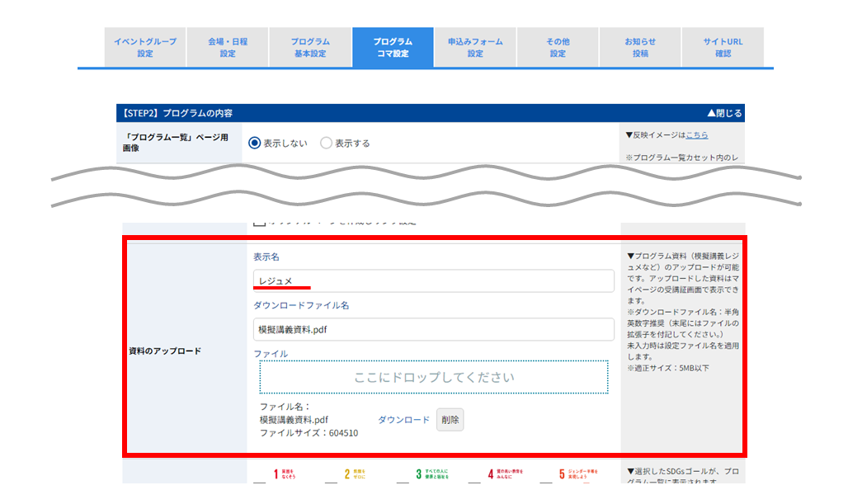Go to その他設定 tab
Viewport: 848px width, 504px height.
point(558,47)
